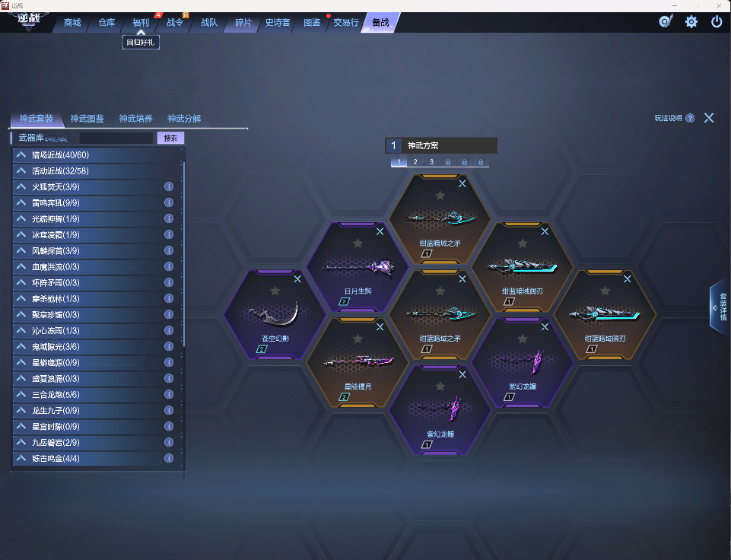
Task: Remove 星能偃月 weapon with its X
Action: pos(380,327)
